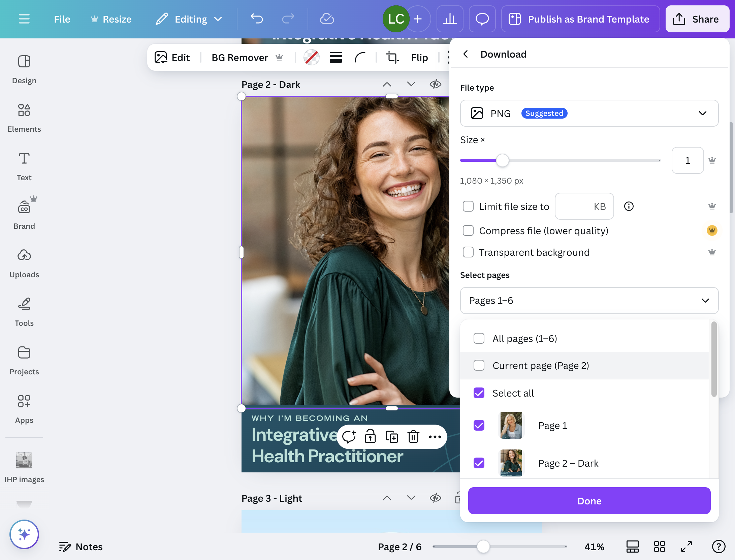Open corner rounding tool
The width and height of the screenshot is (735, 560).
tap(360, 57)
